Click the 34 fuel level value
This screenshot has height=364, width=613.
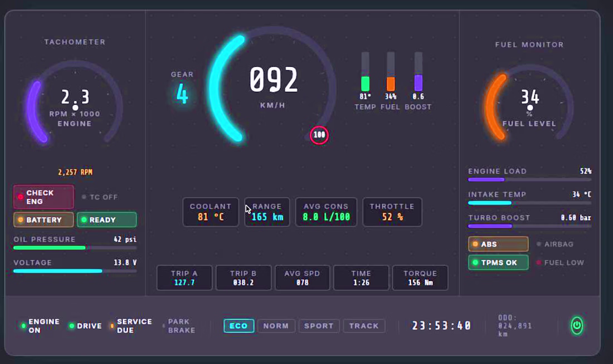point(530,97)
